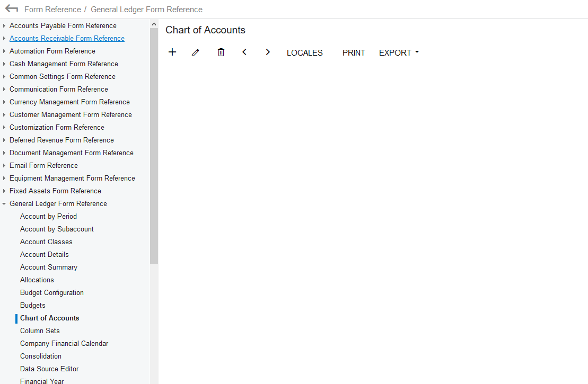Image resolution: width=588 pixels, height=384 pixels.
Task: Open LOCALES from the toolbar
Action: click(304, 52)
